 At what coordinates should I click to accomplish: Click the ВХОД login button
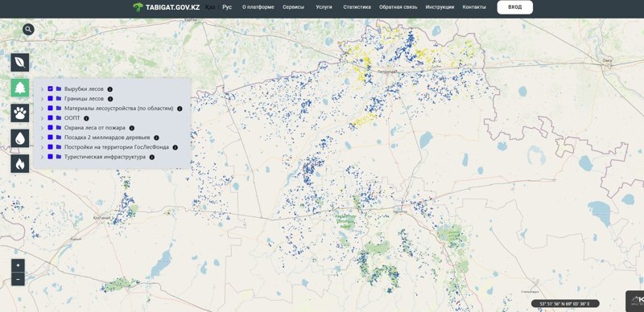coord(515,7)
